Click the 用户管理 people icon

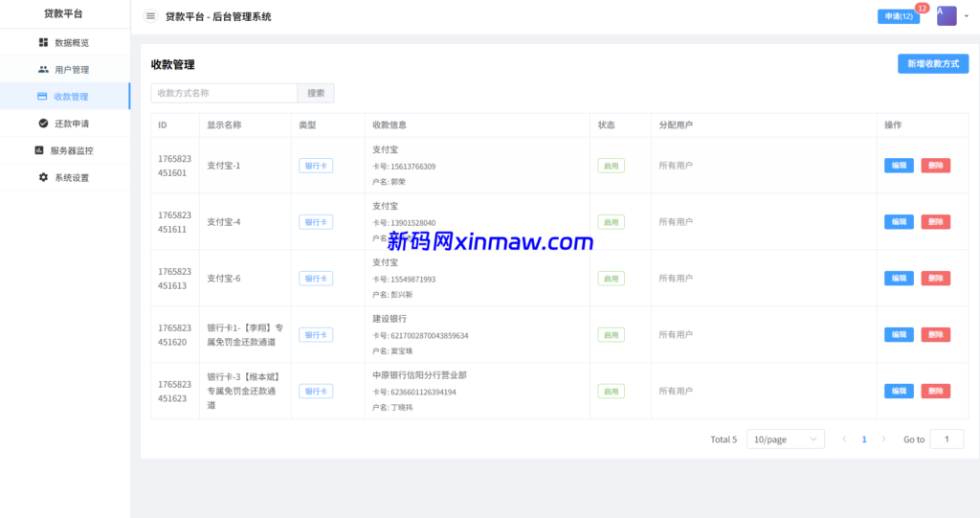coord(43,70)
